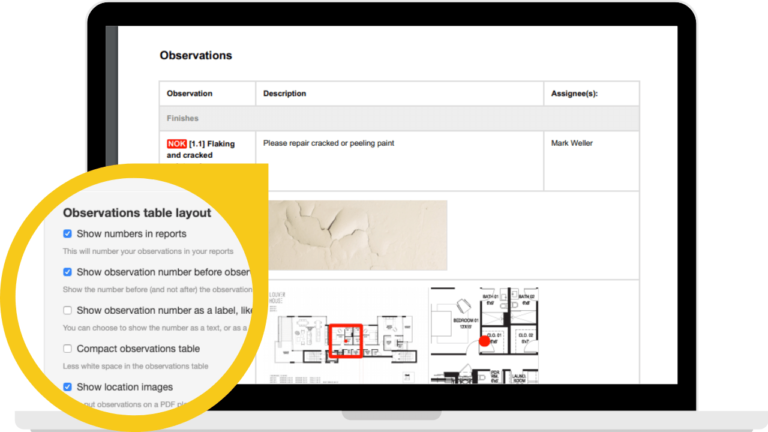Toggle Show observation number before observation checkbox
Image resolution: width=768 pixels, height=432 pixels.
(67, 272)
